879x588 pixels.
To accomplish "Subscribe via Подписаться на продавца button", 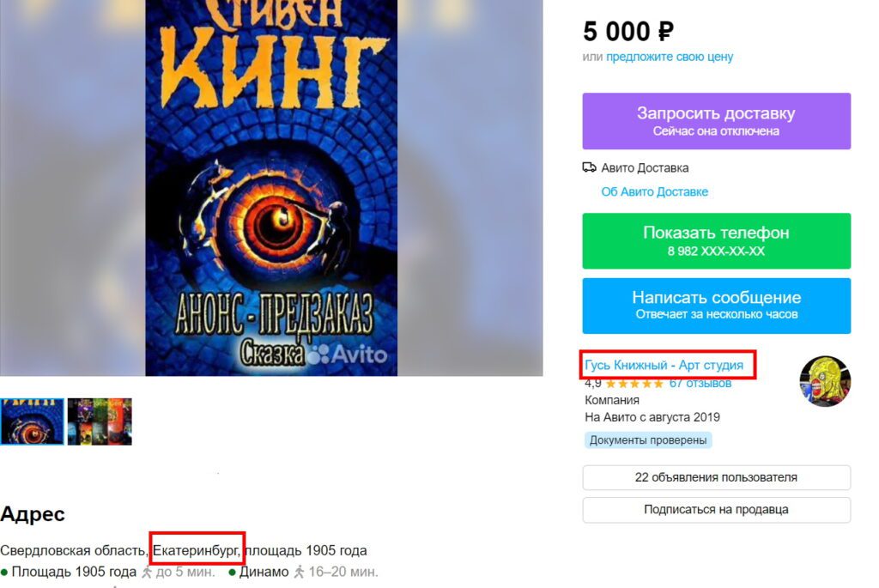I will [717, 510].
